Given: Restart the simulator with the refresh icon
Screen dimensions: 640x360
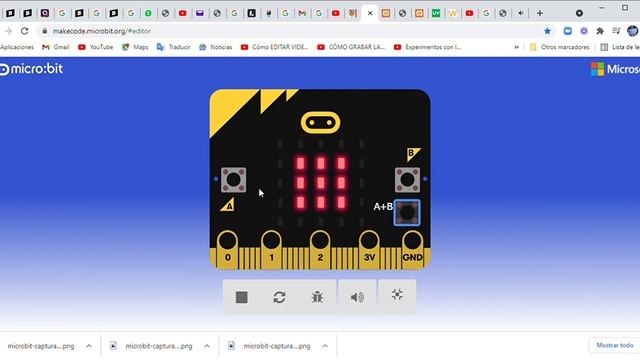Looking at the screenshot, I should coord(279,298).
